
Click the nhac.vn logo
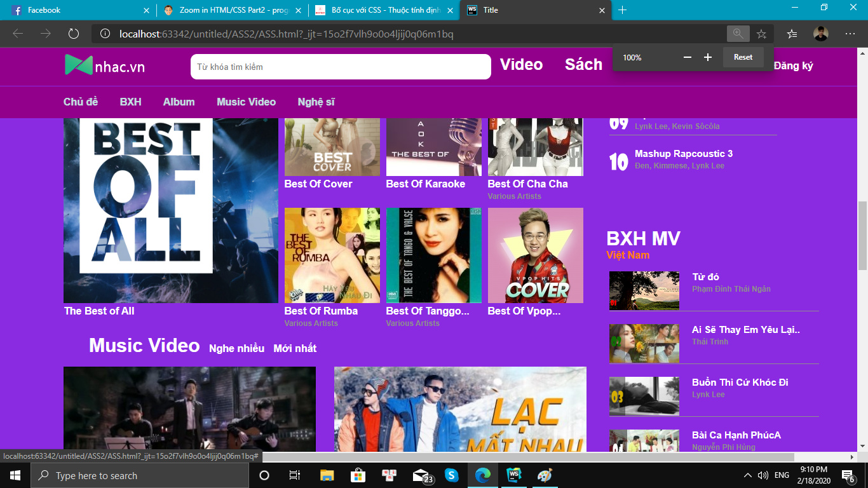[105, 65]
